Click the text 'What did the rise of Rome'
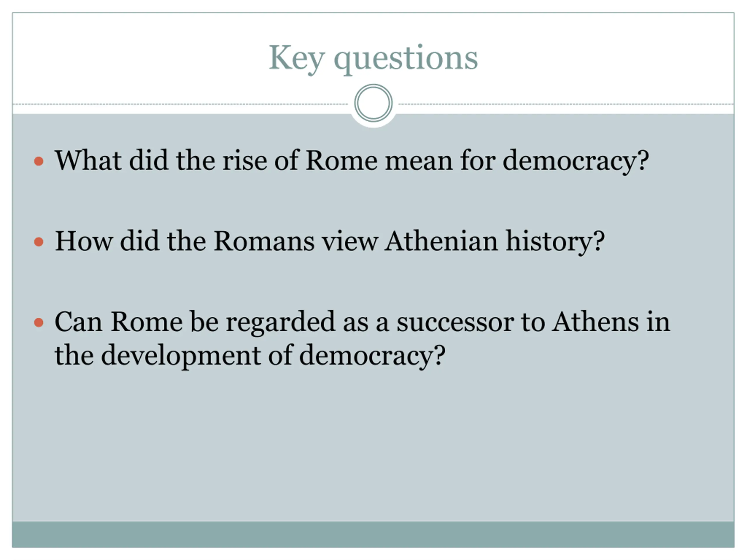Image resolution: width=747 pixels, height=560 pixels. click(216, 160)
